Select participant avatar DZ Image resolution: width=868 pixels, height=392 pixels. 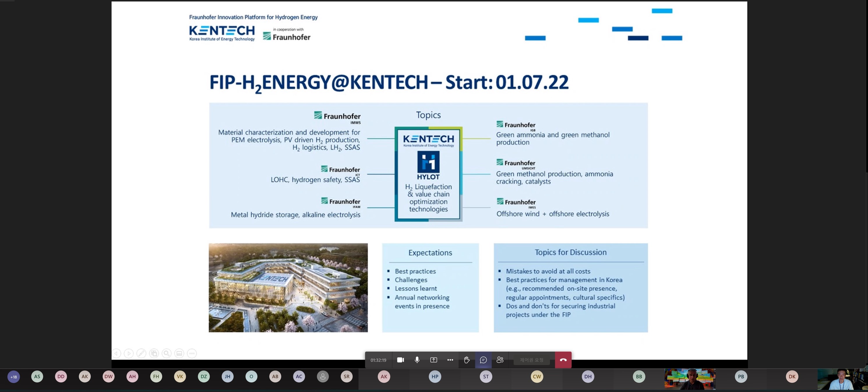204,377
